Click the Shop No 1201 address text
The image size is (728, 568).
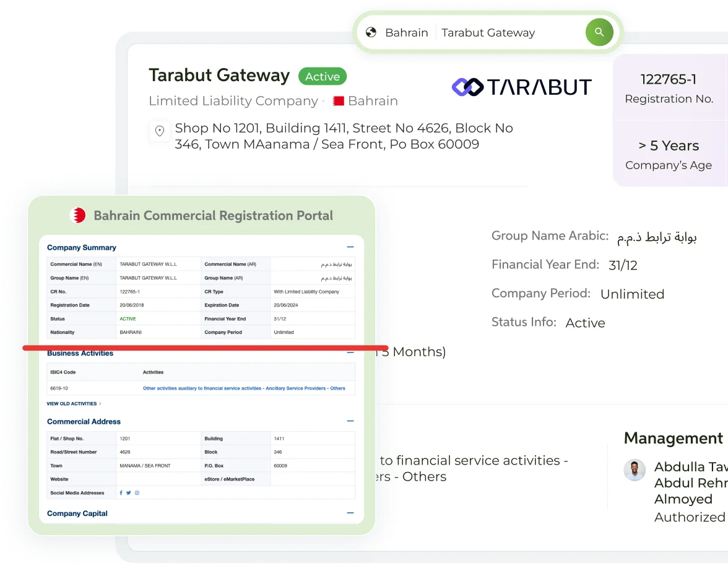click(344, 136)
